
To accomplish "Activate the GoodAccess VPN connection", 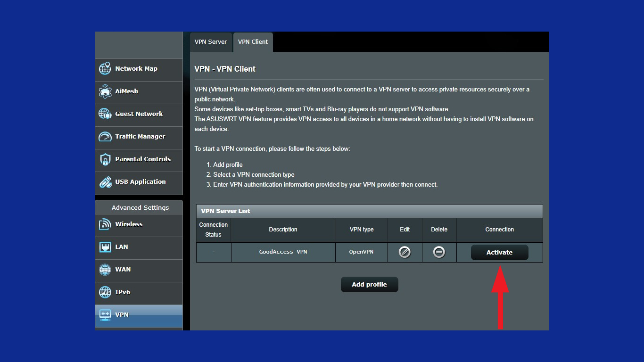I will point(499,253).
